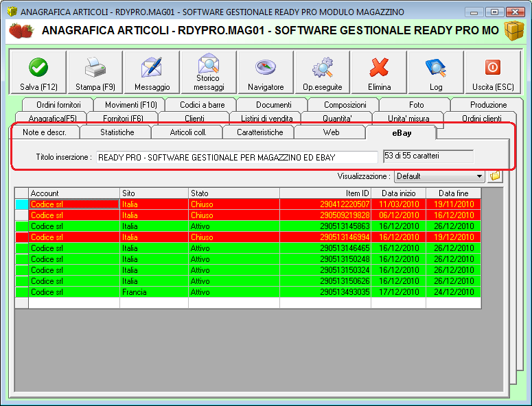Screen dimensions: 532x406
Task: Open the Articoli coll. tab
Action: point(188,132)
